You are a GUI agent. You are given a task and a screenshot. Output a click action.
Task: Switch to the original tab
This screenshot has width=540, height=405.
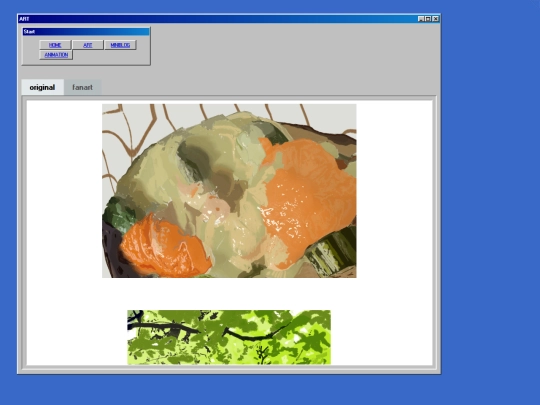click(x=42, y=87)
